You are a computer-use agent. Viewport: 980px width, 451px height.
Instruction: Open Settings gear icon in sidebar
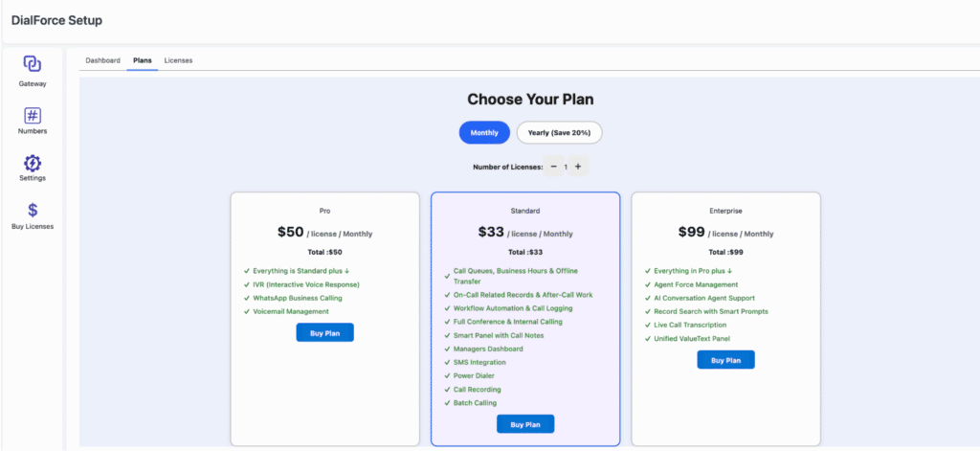click(x=33, y=163)
